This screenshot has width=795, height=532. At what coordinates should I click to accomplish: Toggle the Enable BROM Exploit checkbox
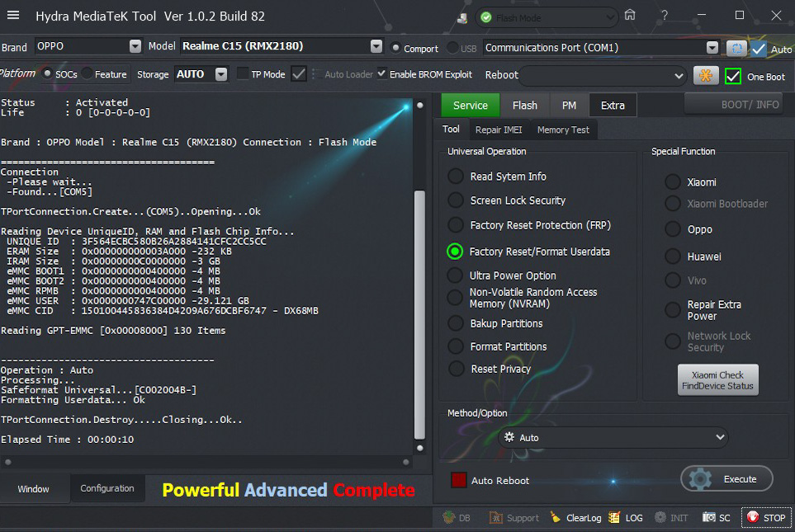381,74
